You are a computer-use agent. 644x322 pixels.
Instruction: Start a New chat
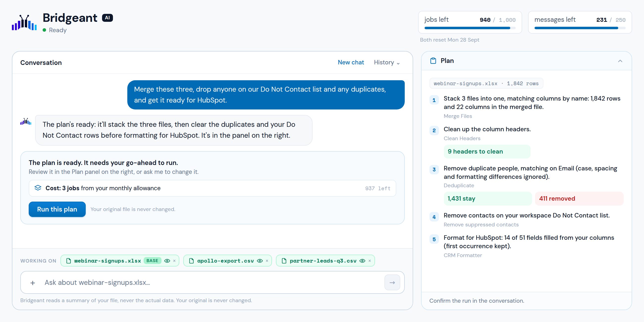coord(351,62)
